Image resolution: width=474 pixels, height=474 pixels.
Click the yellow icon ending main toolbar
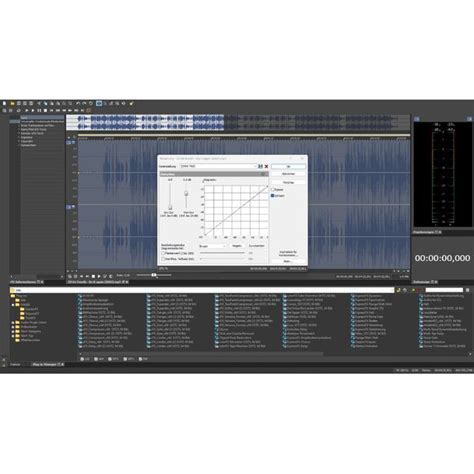[131, 104]
